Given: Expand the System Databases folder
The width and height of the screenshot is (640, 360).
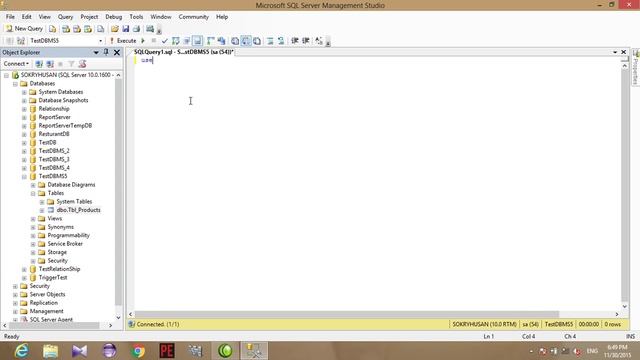Looking at the screenshot, I should tap(24, 92).
